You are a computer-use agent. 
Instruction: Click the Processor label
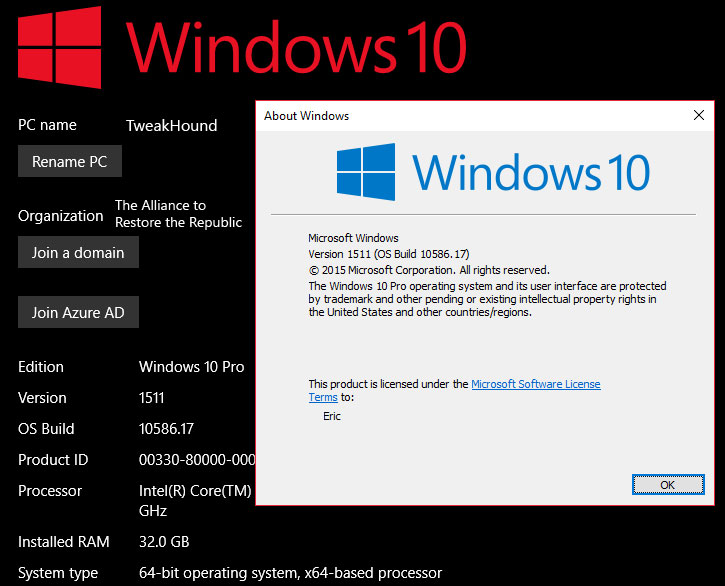[50, 491]
